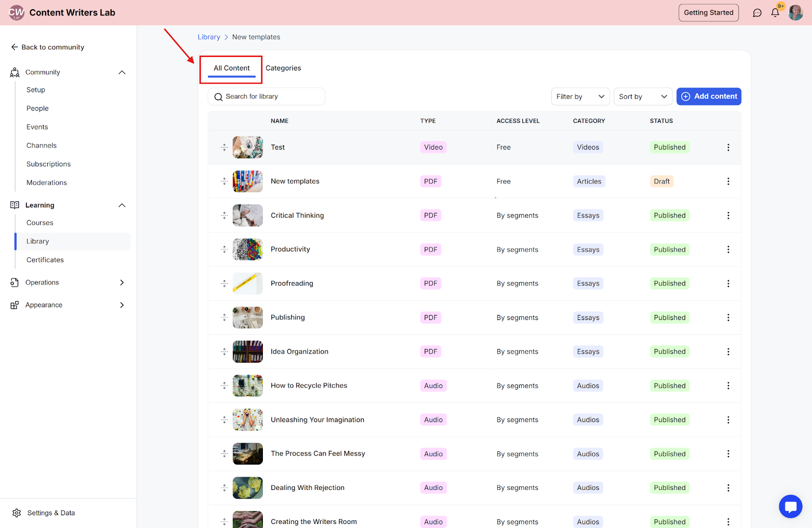Open the three-dot menu for Proofreading

click(x=728, y=284)
